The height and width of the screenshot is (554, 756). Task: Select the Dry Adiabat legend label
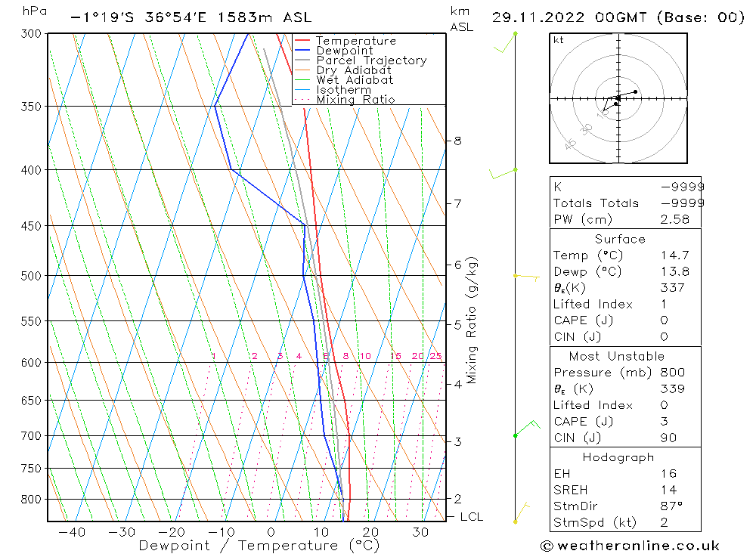pos(353,70)
